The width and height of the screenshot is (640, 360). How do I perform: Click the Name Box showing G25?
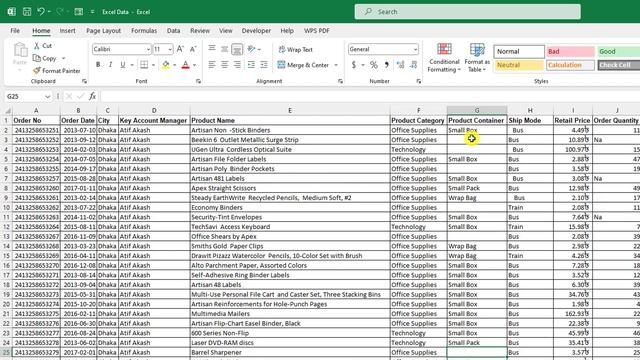click(24, 97)
